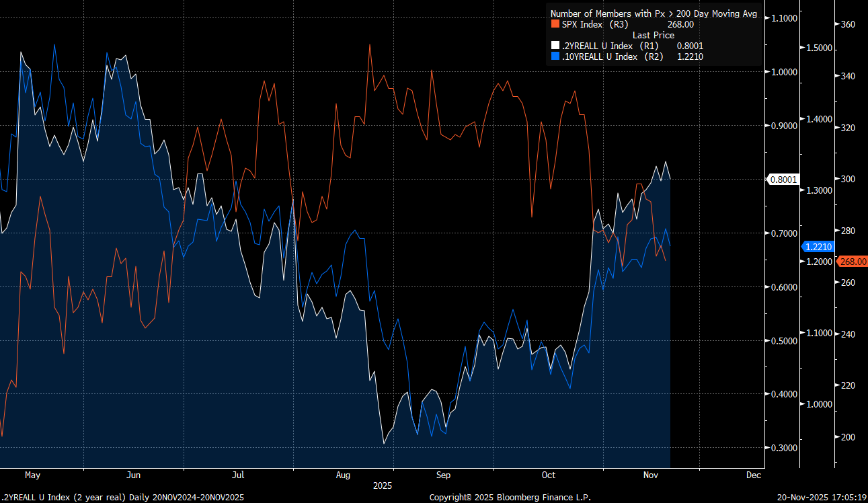
Task: Click the .2YREALL U Index date range footer
Action: [122, 497]
